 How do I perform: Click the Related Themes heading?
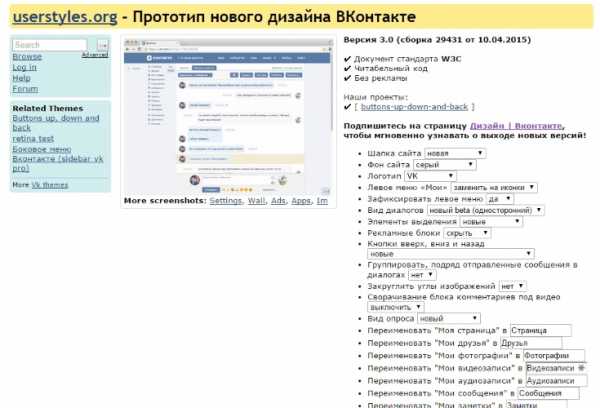[x=48, y=108]
